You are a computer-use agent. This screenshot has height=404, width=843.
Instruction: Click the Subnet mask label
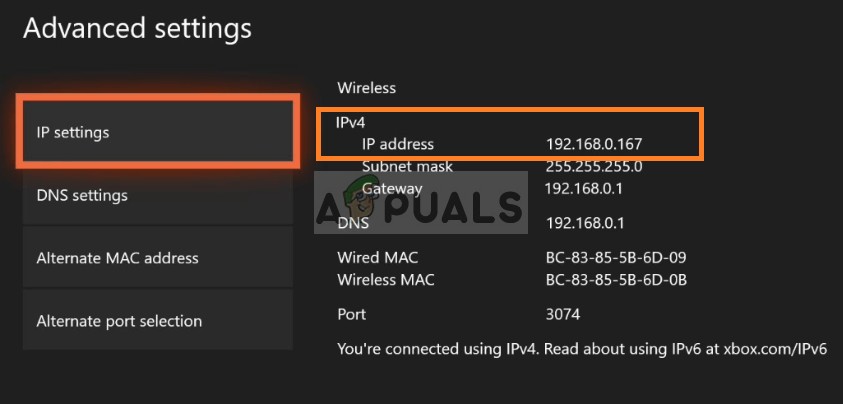pos(407,166)
